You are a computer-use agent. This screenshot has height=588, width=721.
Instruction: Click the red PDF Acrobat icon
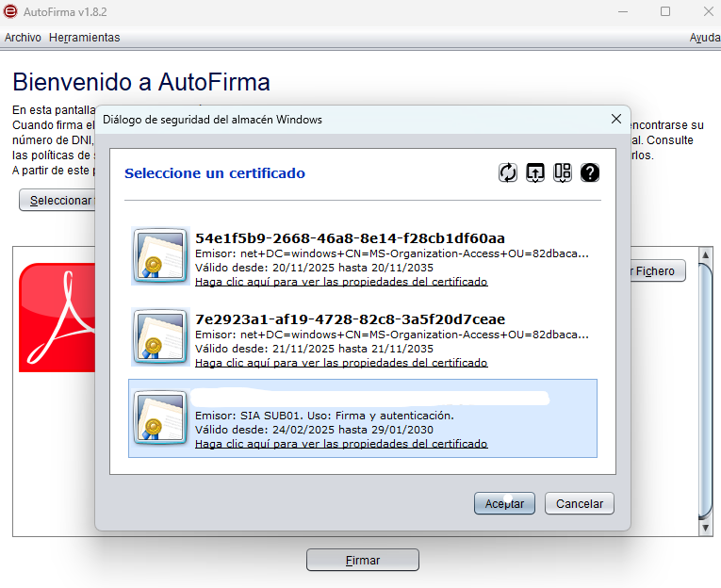tap(57, 318)
